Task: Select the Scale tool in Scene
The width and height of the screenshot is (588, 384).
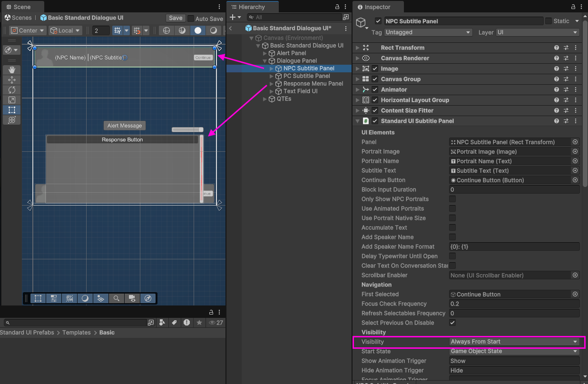Action: point(12,100)
